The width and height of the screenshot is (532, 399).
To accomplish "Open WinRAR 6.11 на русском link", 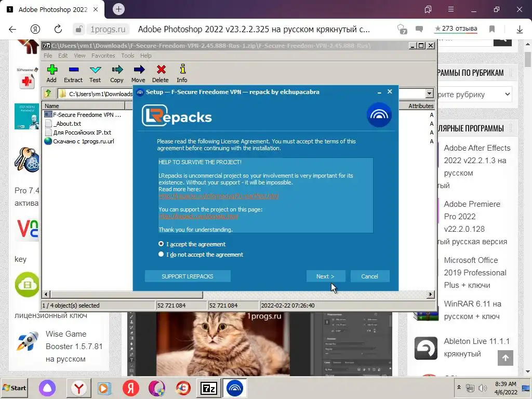I will click(x=472, y=310).
